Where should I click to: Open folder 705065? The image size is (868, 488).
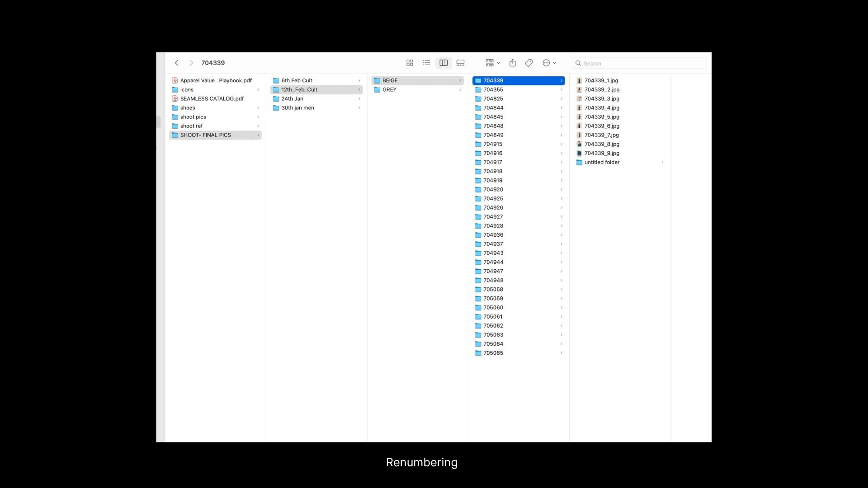tap(493, 353)
